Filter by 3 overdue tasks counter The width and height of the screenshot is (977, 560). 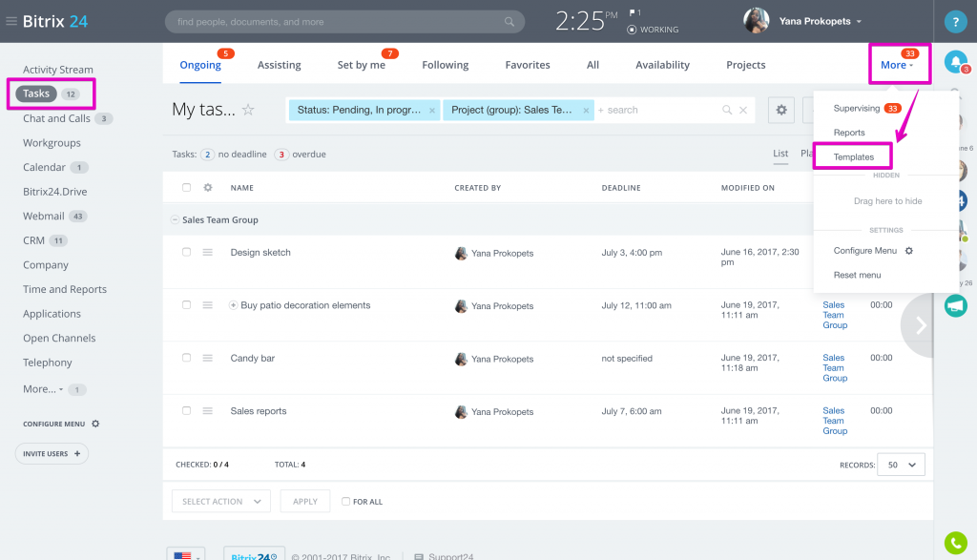281,155
